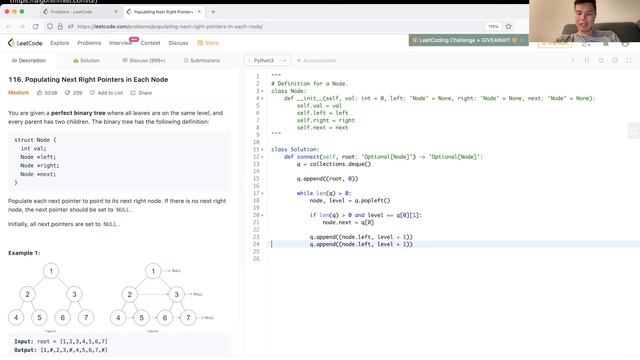Screen dimensions: 640x360
Task: Click the browser address bar URL
Action: coord(170,27)
